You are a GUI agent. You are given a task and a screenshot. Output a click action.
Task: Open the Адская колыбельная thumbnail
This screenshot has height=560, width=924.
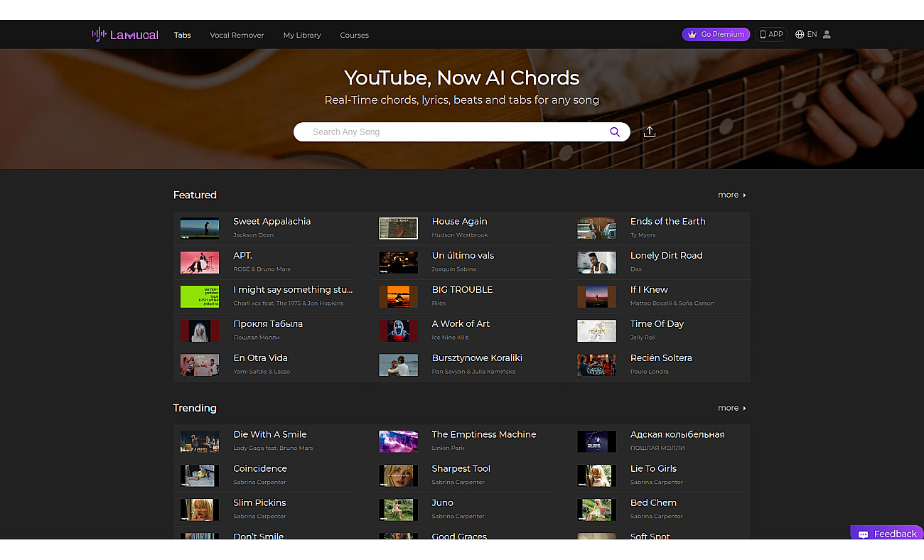[596, 441]
